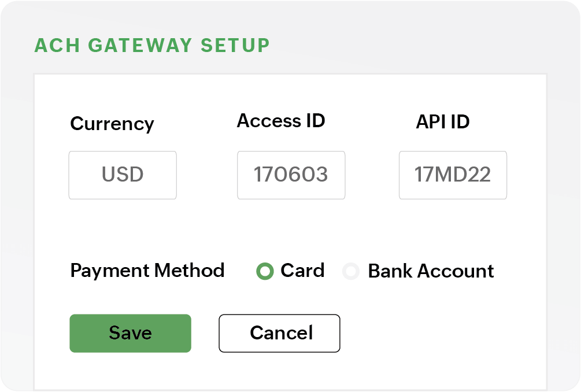Click the Card option label text
The image size is (581, 392).
(302, 271)
